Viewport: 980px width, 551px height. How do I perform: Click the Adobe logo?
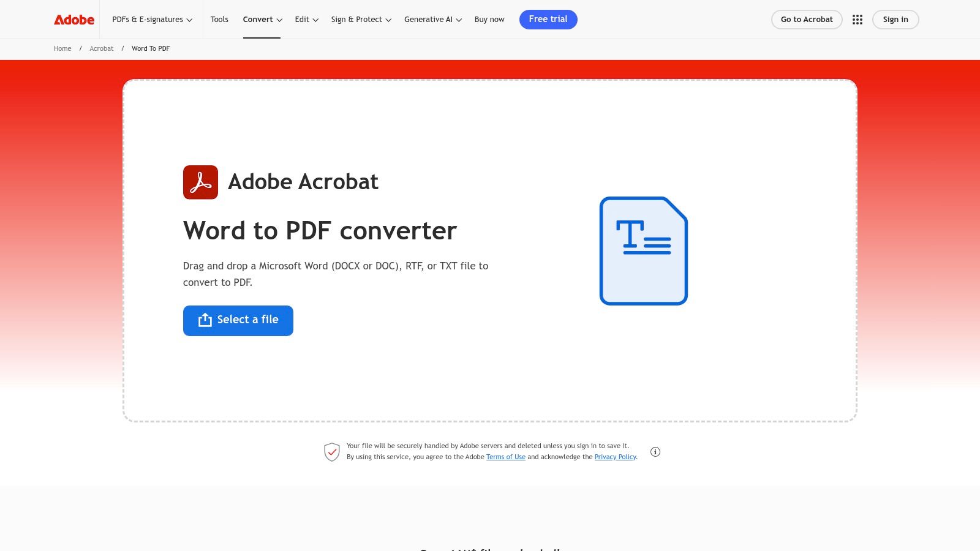(73, 19)
